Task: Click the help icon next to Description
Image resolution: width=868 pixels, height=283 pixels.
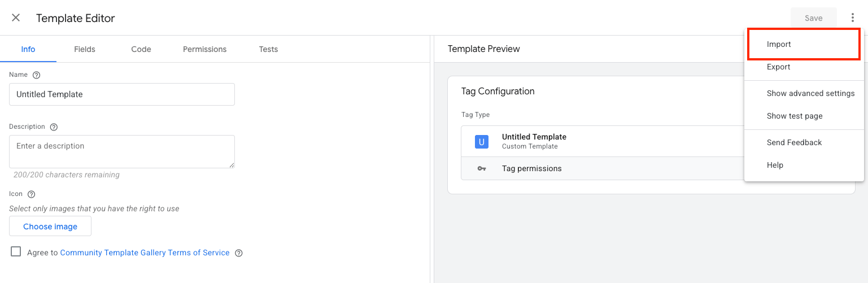Action: pyautogui.click(x=54, y=127)
